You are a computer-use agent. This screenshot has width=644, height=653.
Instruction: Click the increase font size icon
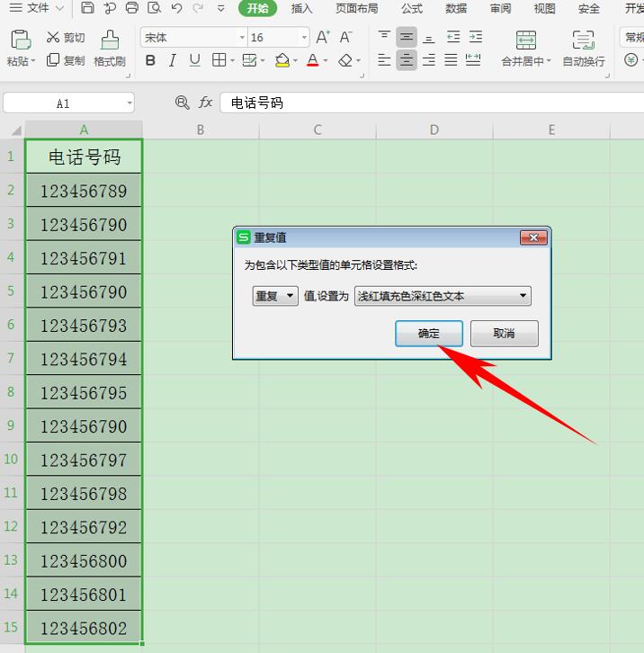pyautogui.click(x=323, y=38)
